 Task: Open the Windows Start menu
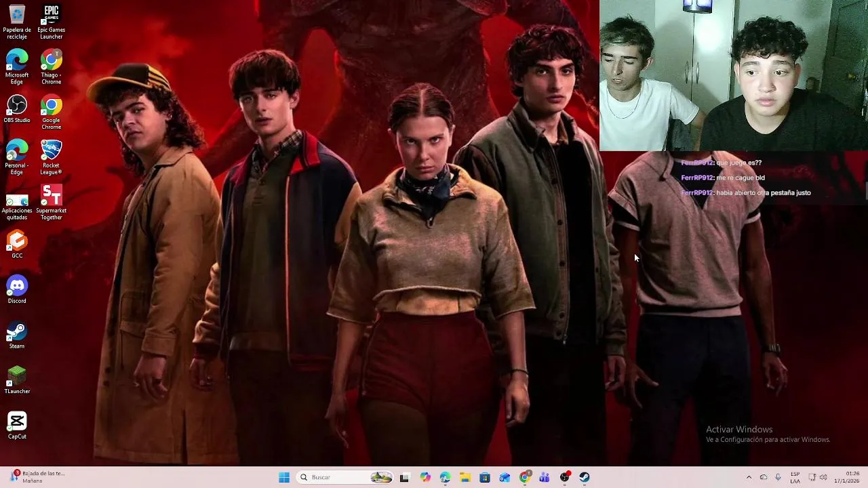(284, 477)
